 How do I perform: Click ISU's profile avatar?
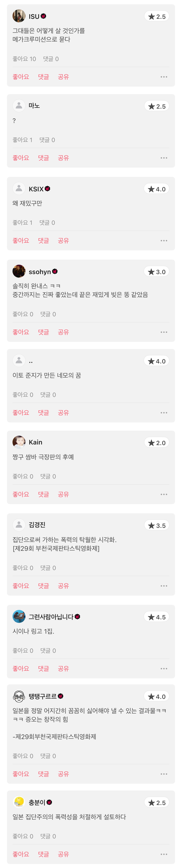click(19, 16)
